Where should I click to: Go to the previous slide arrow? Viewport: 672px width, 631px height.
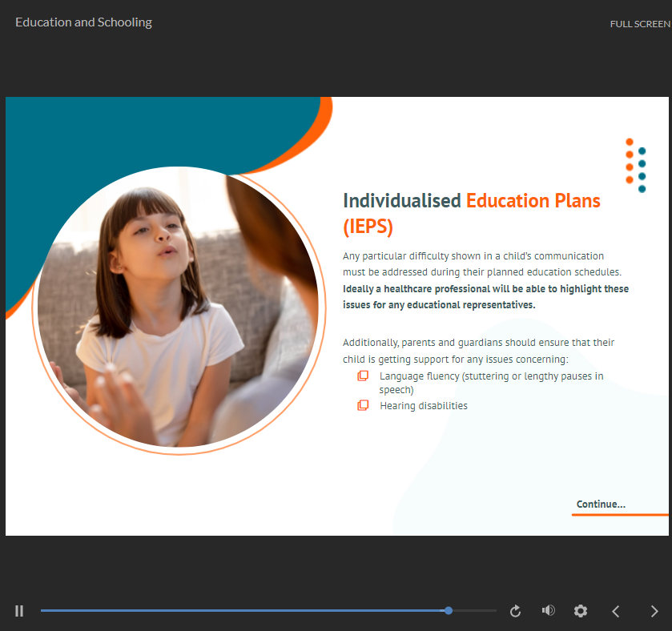(x=616, y=611)
